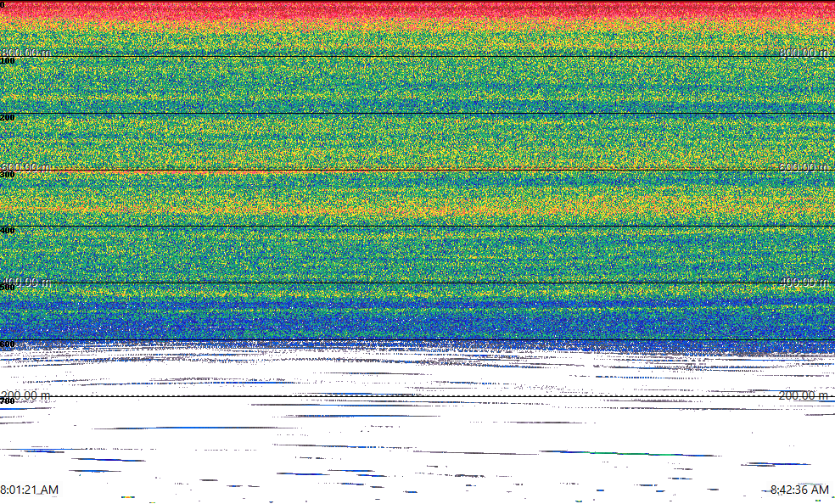This screenshot has width=835, height=504.
Task: Select the 400 range marker label
Action: click(x=8, y=231)
